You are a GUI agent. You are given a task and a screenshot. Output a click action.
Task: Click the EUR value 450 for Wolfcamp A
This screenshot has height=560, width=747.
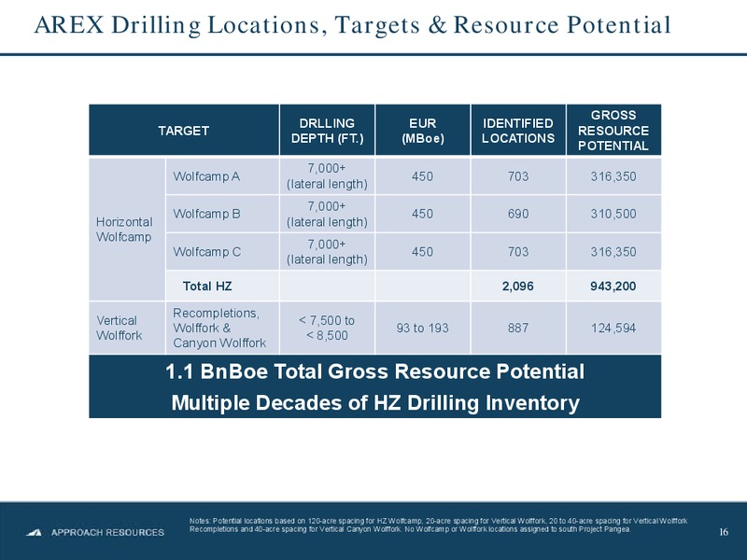pos(423,176)
